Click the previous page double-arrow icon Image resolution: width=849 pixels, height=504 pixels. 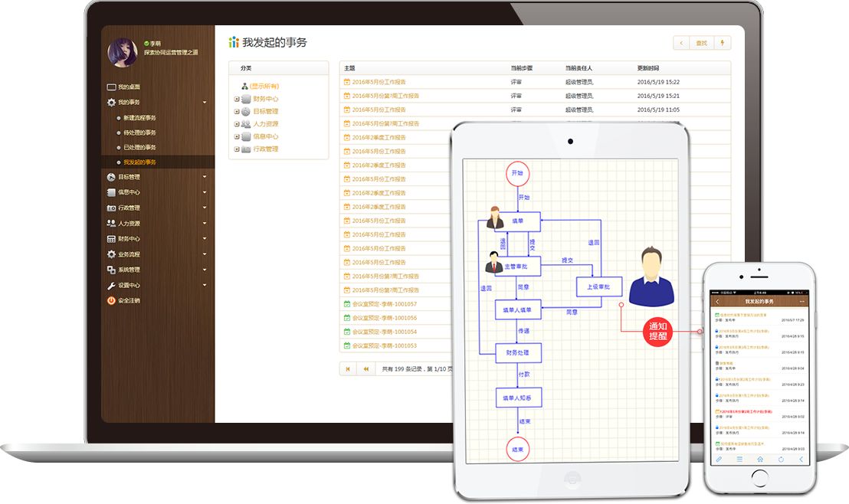[x=366, y=368]
